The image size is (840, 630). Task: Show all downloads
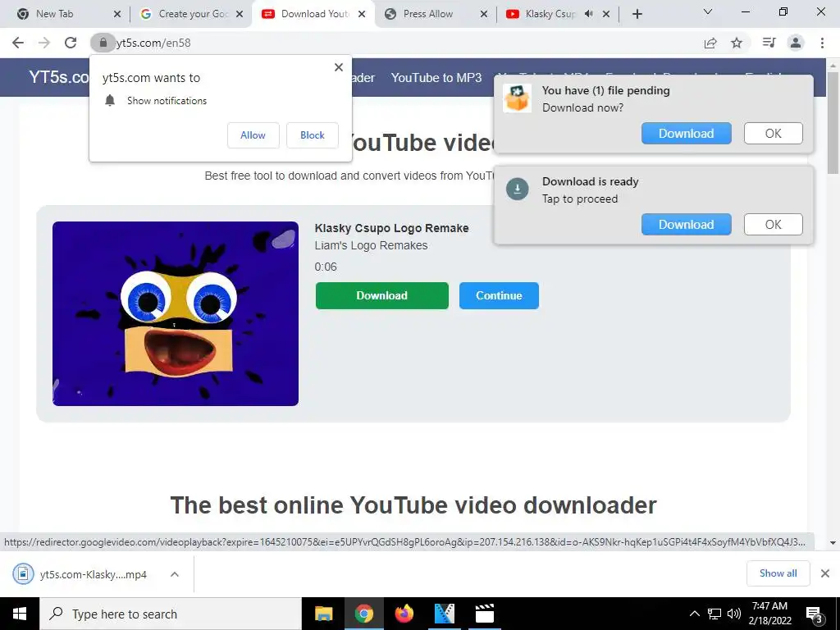[778, 573]
